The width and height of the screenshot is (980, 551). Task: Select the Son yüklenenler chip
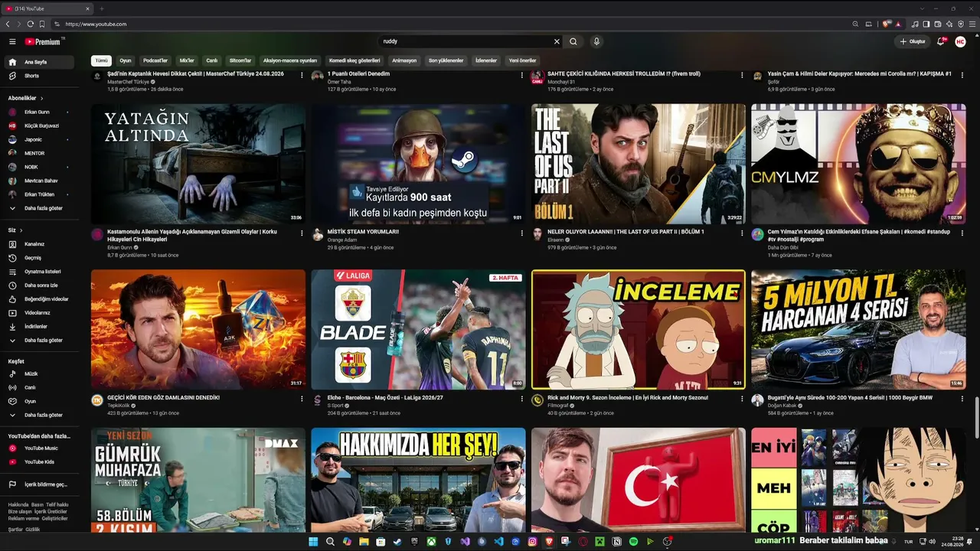[446, 60]
